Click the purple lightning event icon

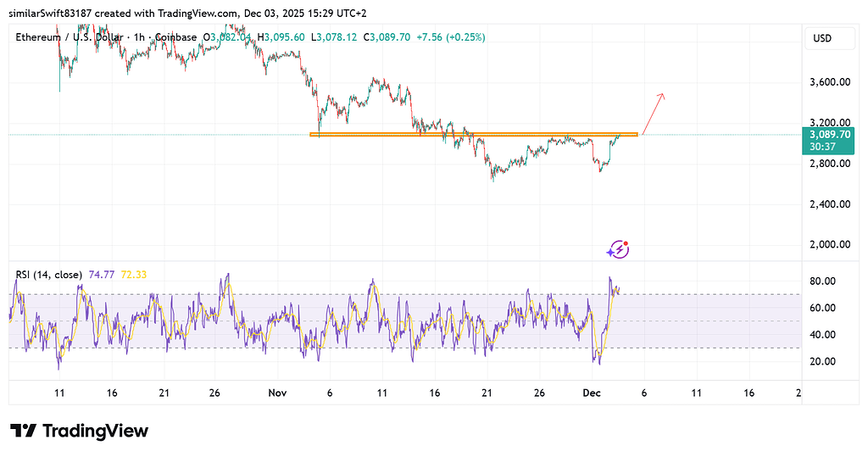coord(619,249)
